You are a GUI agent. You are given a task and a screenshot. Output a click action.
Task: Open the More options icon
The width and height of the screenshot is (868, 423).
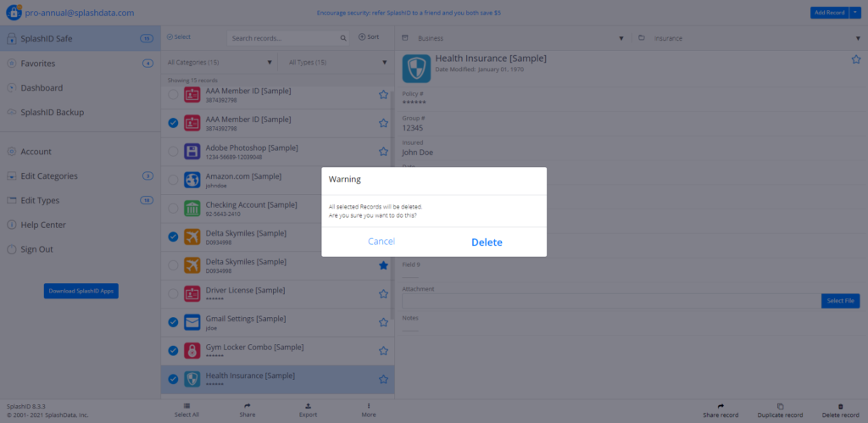pyautogui.click(x=368, y=406)
